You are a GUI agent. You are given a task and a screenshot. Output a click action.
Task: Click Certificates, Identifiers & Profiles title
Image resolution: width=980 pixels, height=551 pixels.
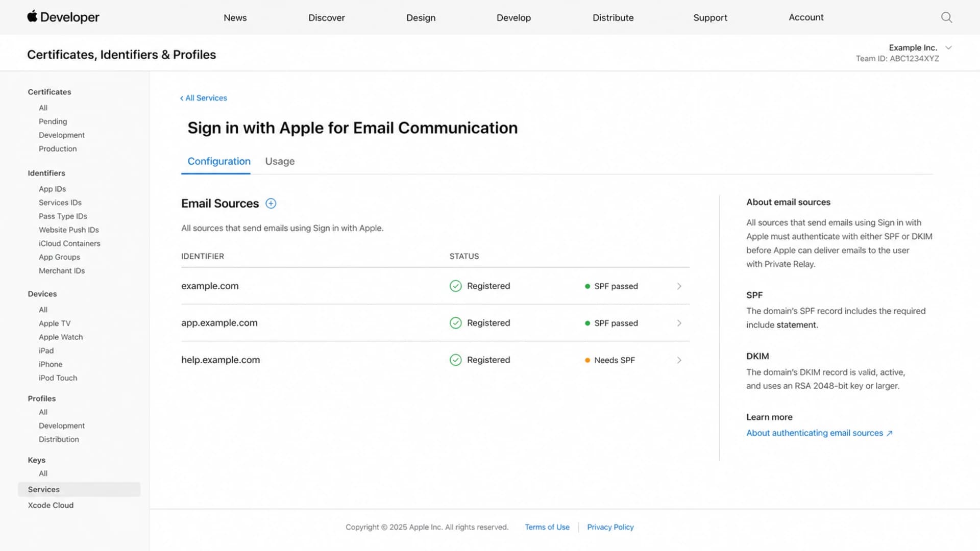click(121, 55)
